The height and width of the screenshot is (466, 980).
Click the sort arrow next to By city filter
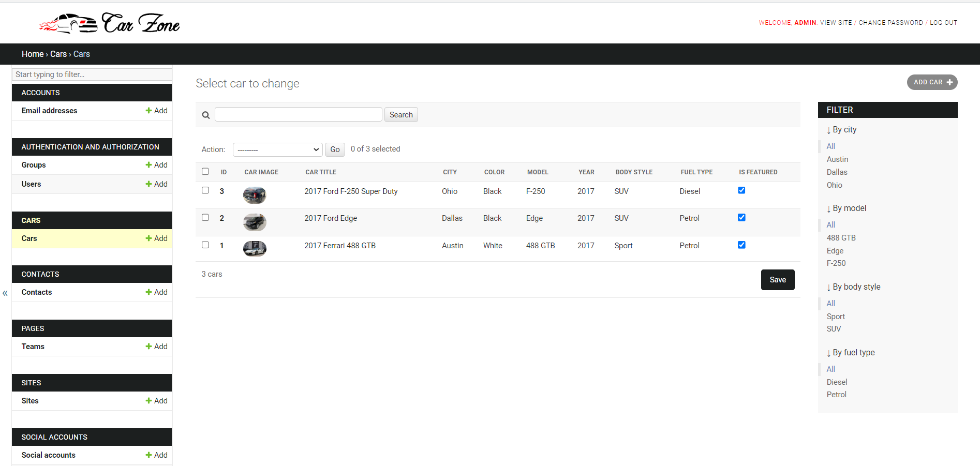(829, 130)
